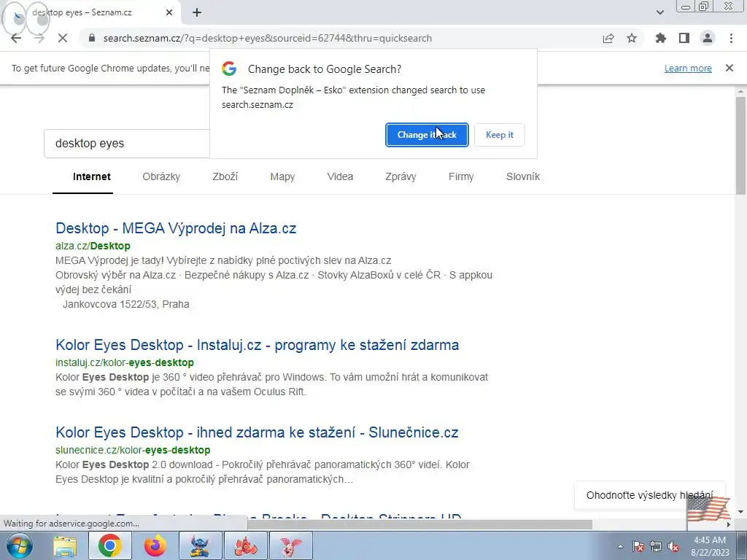
Task: Share this page via the share icon
Action: click(x=608, y=38)
